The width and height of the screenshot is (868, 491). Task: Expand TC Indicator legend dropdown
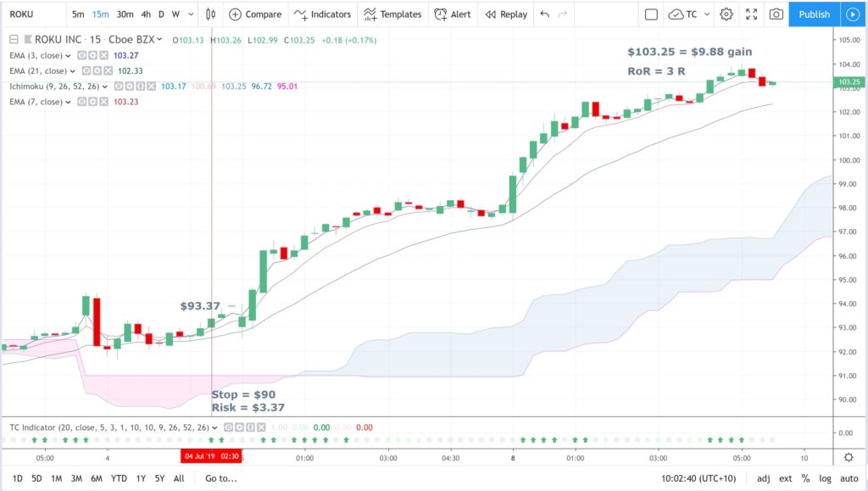pyautogui.click(x=214, y=428)
